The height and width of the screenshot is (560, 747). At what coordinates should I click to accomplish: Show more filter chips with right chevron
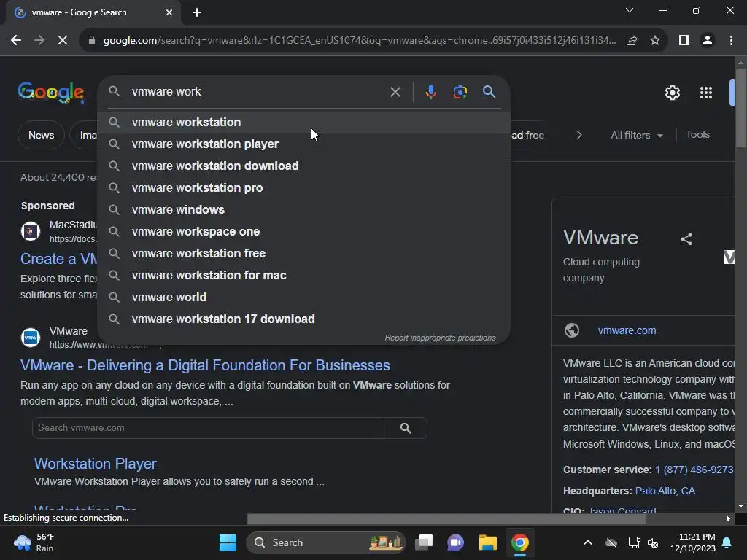(x=578, y=135)
